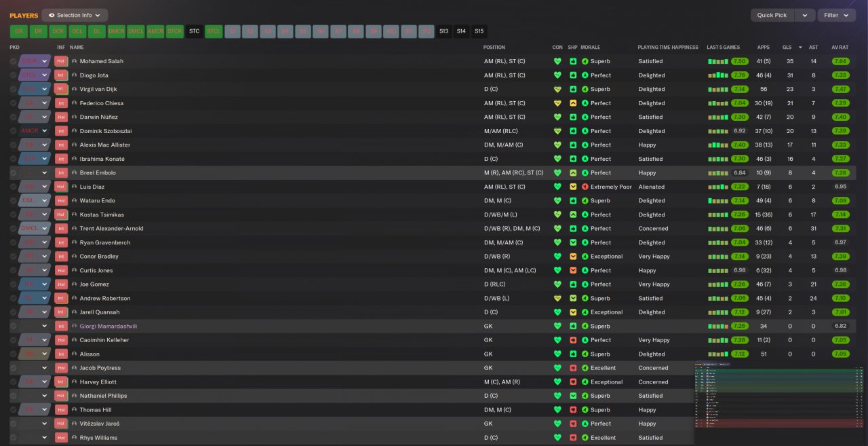This screenshot has width=868, height=446.
Task: Open the Filter dropdown
Action: tap(836, 15)
